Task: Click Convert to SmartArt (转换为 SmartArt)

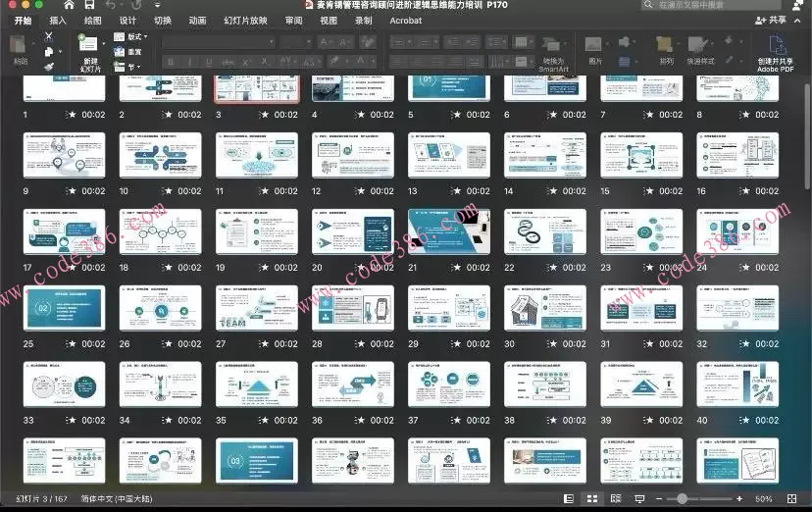Action: (x=553, y=54)
